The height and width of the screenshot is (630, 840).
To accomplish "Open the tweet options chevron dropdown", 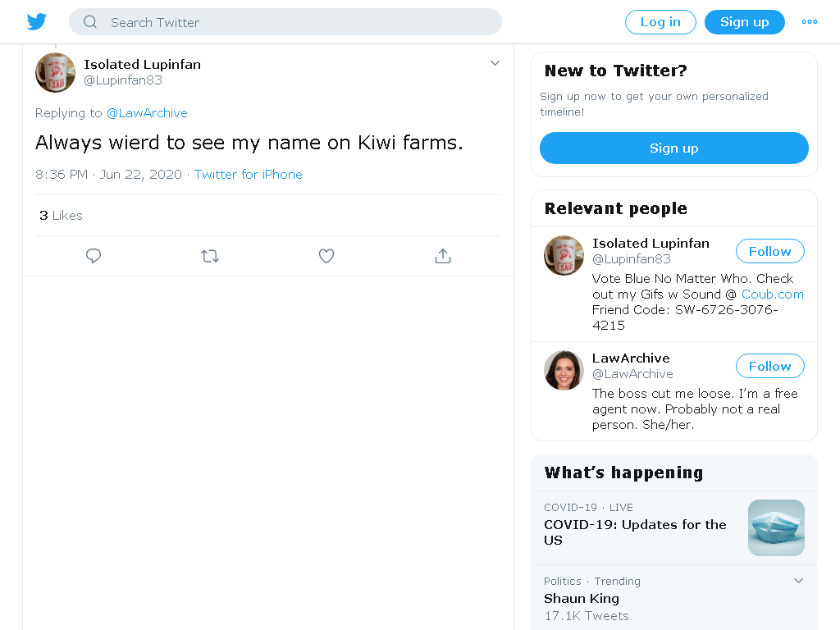I will coord(495,63).
